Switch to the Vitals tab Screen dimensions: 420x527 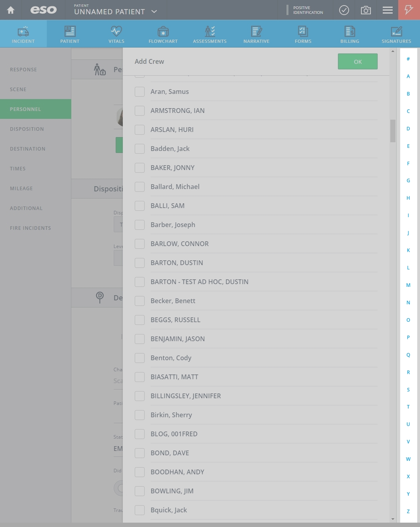coord(116,34)
